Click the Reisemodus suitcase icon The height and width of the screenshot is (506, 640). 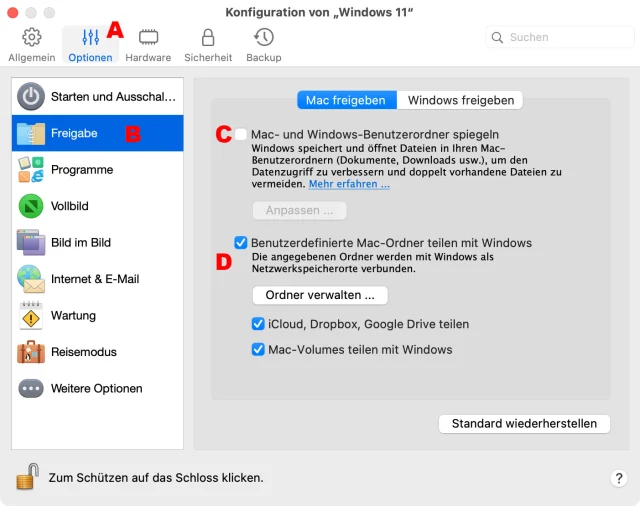31,352
